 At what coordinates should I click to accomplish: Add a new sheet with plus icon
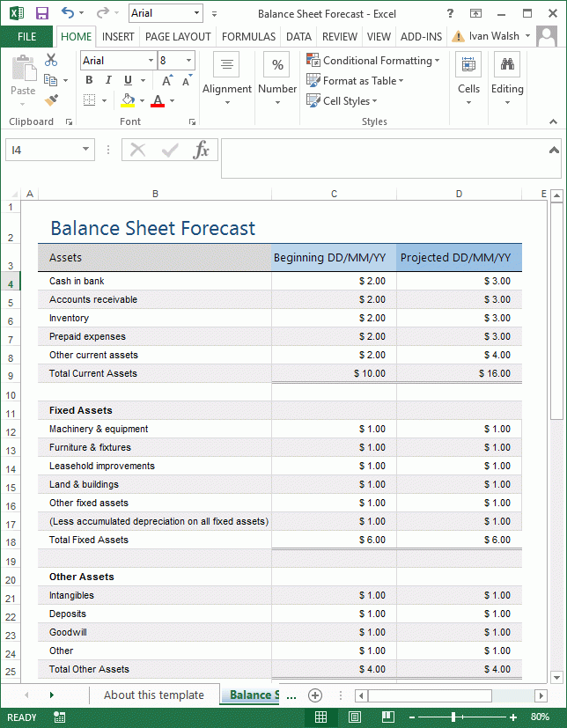314,695
